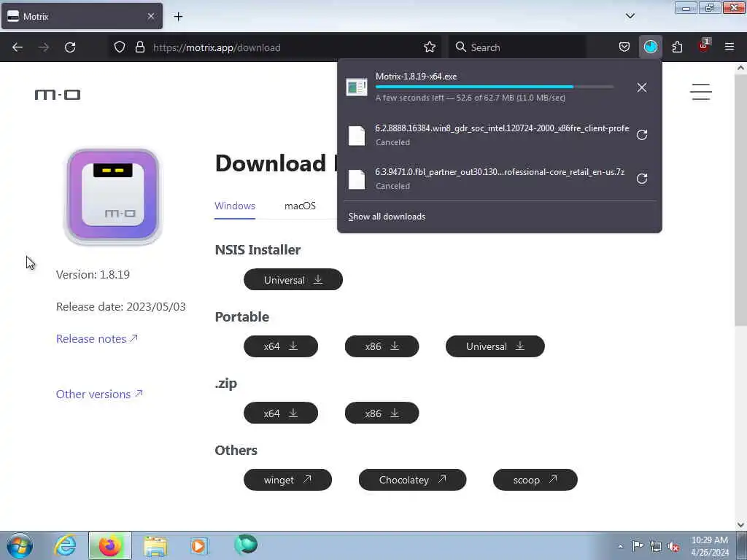
Task: Open the Firefox application menu
Action: click(x=729, y=47)
